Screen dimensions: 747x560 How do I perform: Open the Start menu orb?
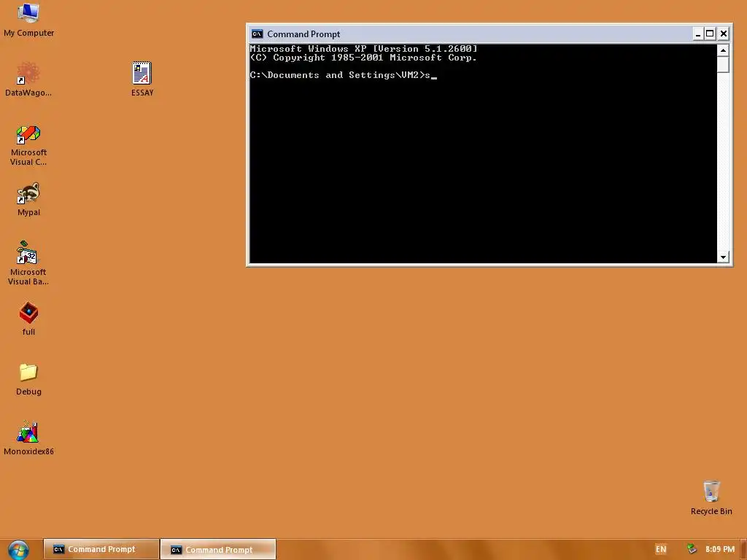click(18, 550)
